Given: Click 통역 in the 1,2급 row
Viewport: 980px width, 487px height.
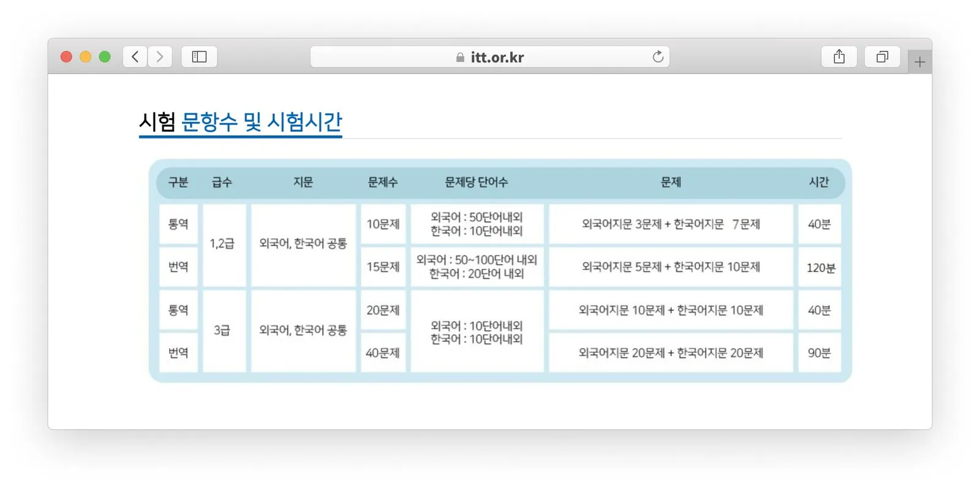Looking at the screenshot, I should point(178,224).
